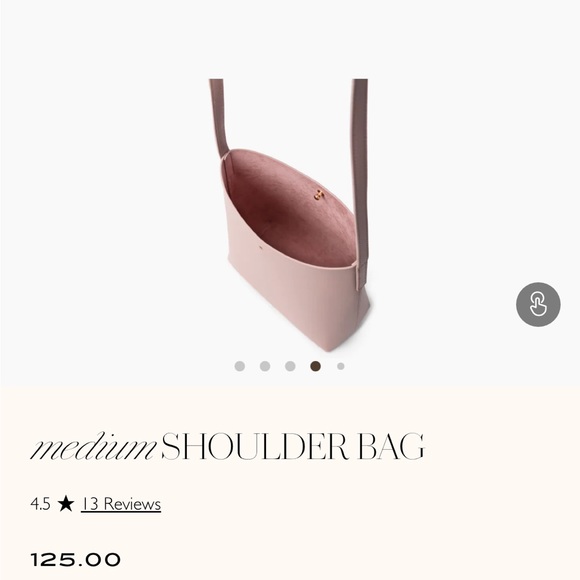Click the 125.00 price text

coord(75,560)
